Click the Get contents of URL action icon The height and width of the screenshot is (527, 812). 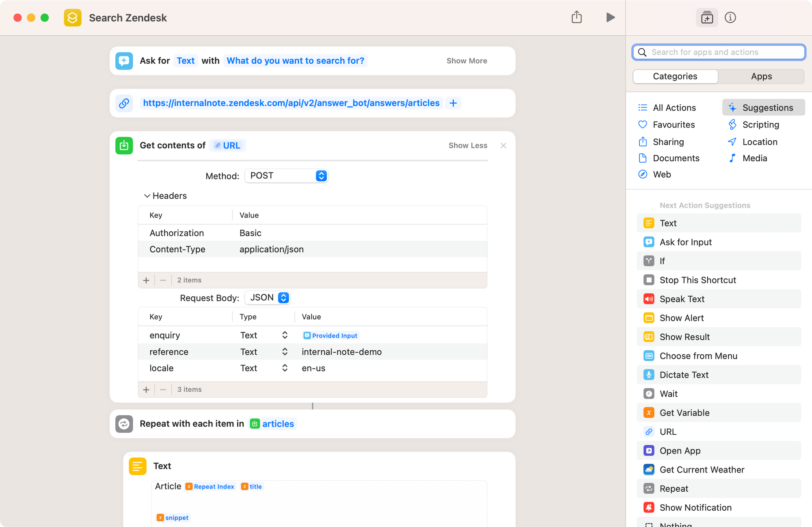tap(124, 145)
